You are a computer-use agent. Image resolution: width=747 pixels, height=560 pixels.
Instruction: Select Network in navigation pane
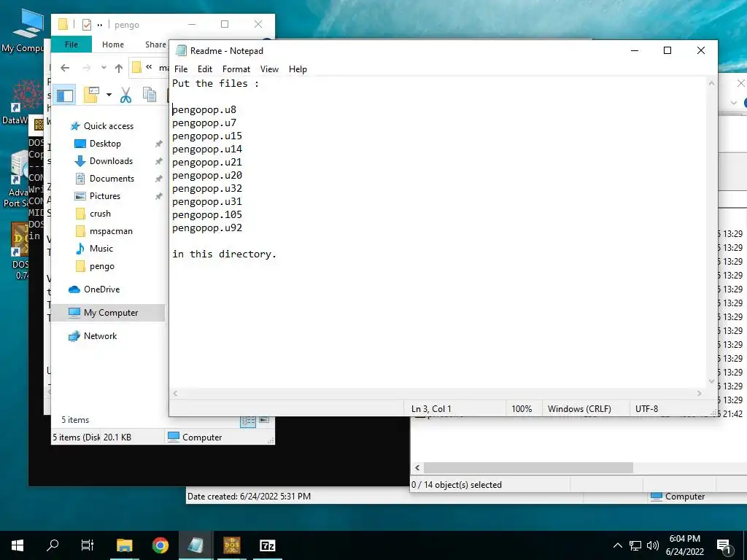point(100,336)
